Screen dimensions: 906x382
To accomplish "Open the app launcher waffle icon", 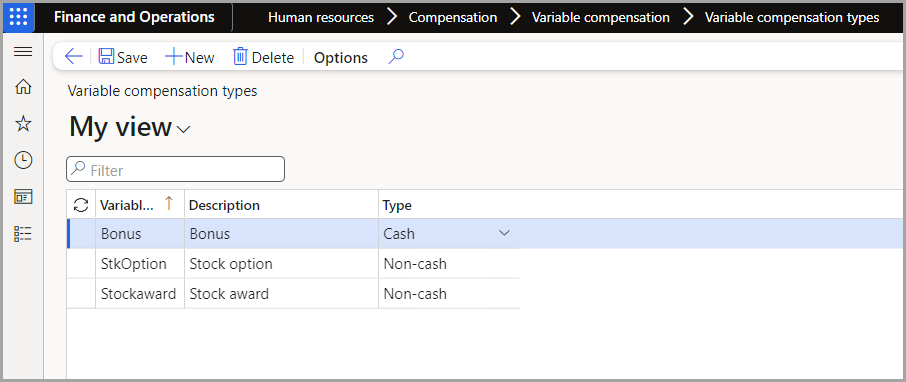I will (18, 17).
